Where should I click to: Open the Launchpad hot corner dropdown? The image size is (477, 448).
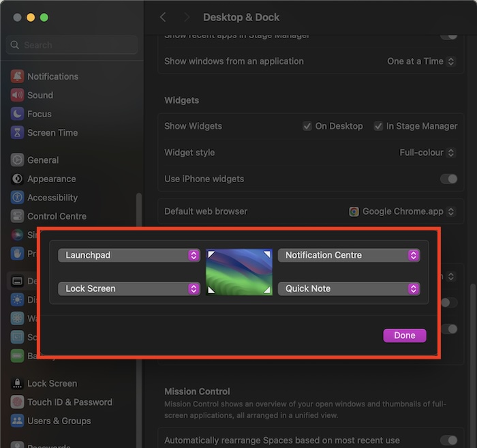[x=128, y=255]
